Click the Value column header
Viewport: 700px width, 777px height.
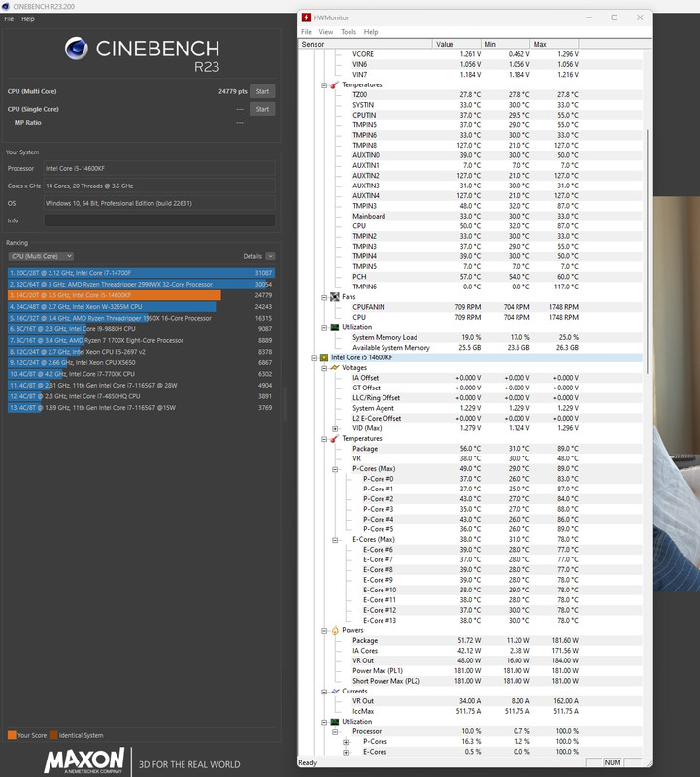tap(456, 44)
